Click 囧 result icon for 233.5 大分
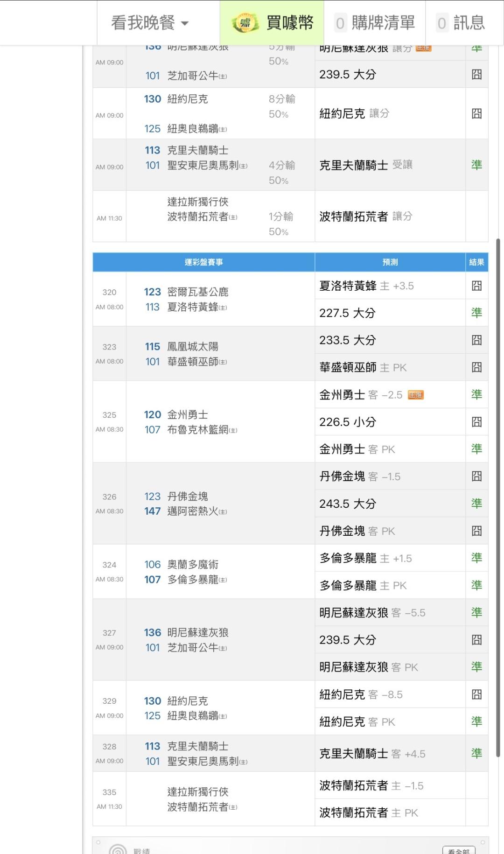This screenshot has height=854, width=504. click(x=476, y=340)
